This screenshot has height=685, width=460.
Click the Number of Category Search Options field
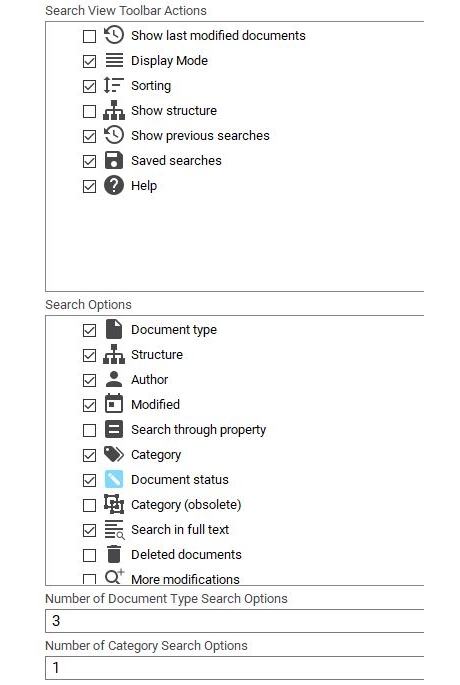[235, 668]
